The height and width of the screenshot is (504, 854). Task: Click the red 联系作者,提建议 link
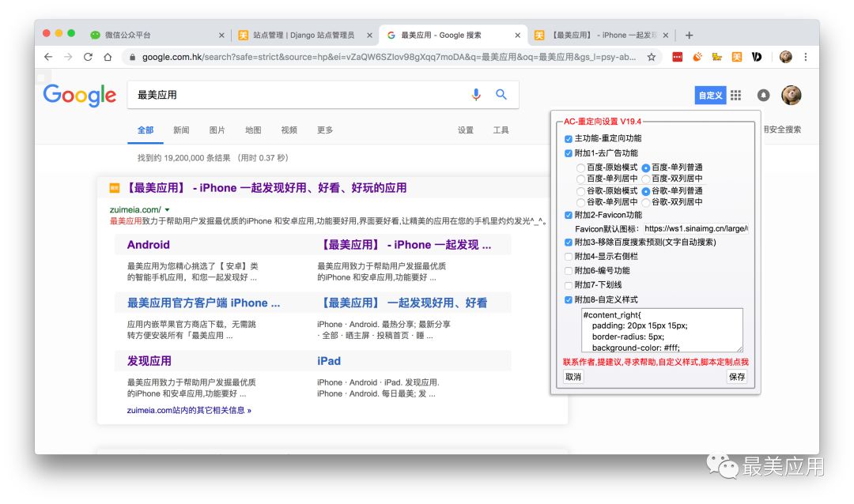pyautogui.click(x=656, y=362)
